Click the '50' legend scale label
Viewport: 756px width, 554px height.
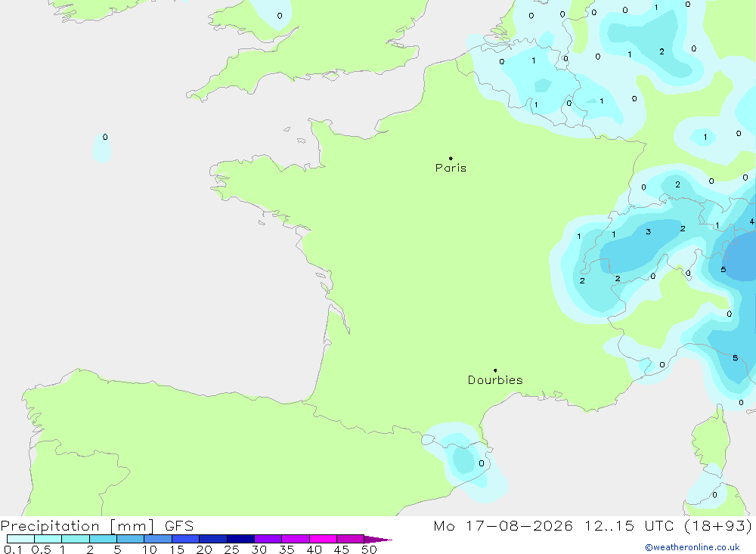[x=370, y=549]
